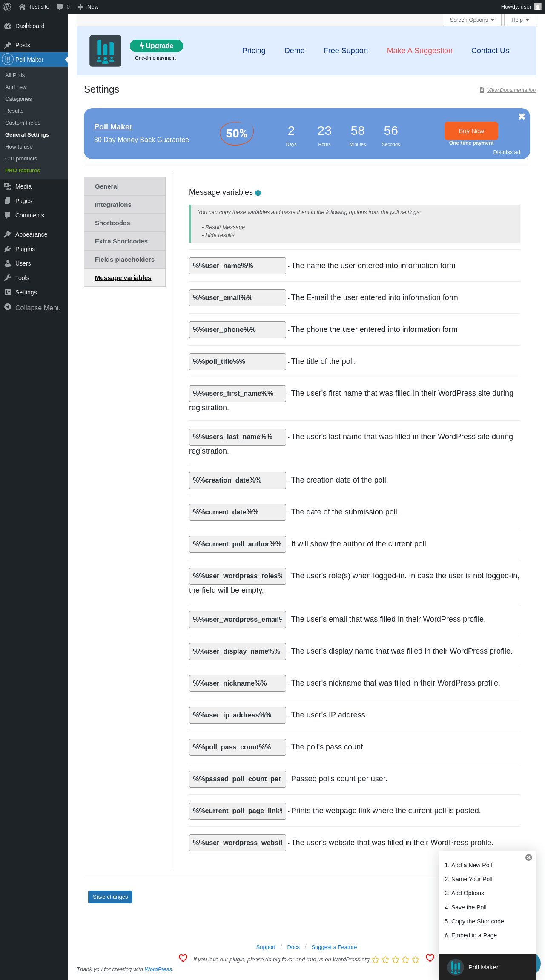Click the comments bubble icon in admin bar
545x980 pixels.
tap(60, 7)
